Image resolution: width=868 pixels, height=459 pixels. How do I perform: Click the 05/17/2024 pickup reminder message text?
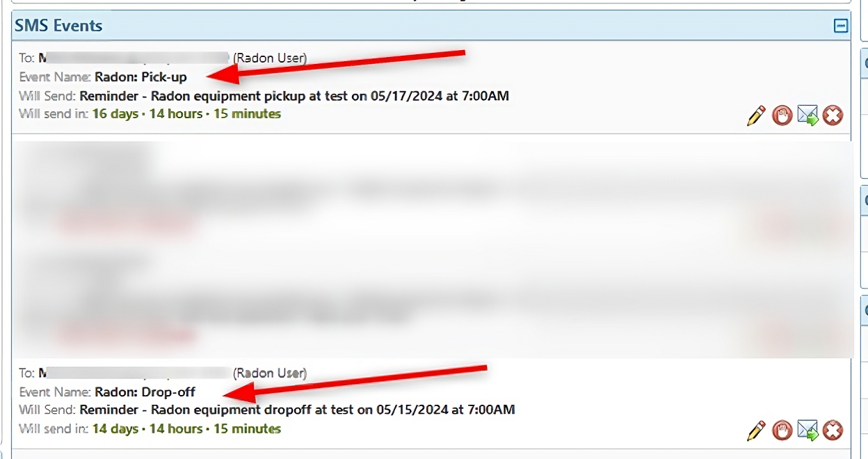pyautogui.click(x=294, y=96)
